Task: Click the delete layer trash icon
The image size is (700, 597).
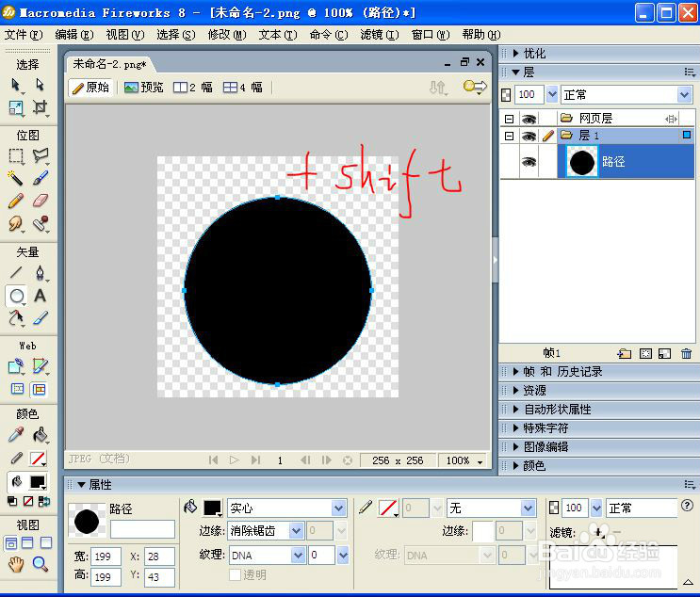Action: point(686,353)
